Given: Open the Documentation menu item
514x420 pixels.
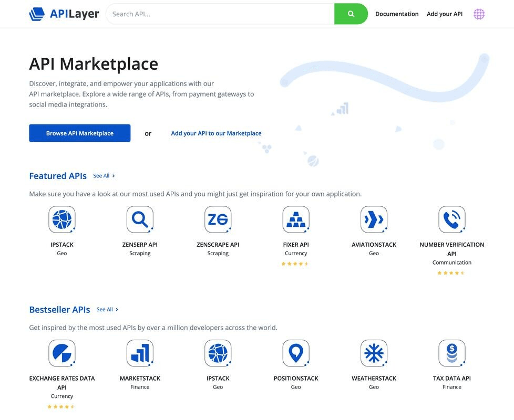Looking at the screenshot, I should pyautogui.click(x=397, y=13).
